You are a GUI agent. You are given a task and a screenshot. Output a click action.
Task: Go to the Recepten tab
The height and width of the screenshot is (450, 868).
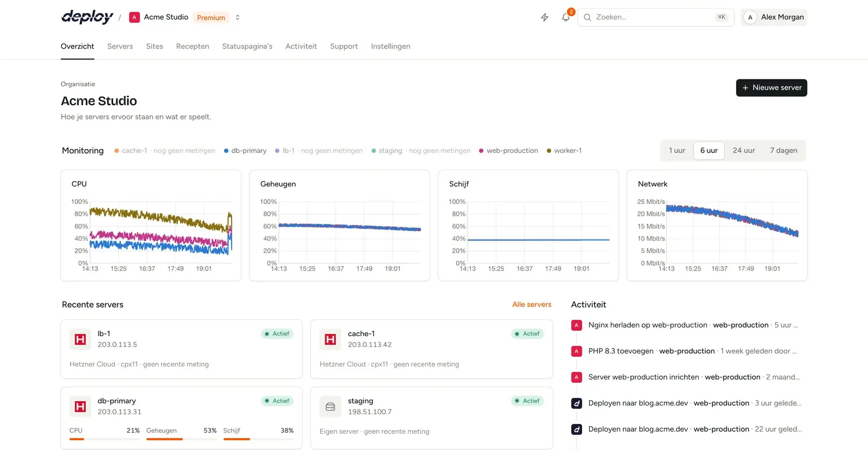193,47
